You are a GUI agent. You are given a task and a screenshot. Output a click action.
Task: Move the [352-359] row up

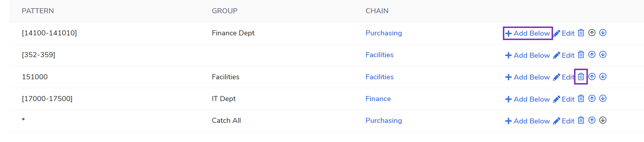click(592, 55)
